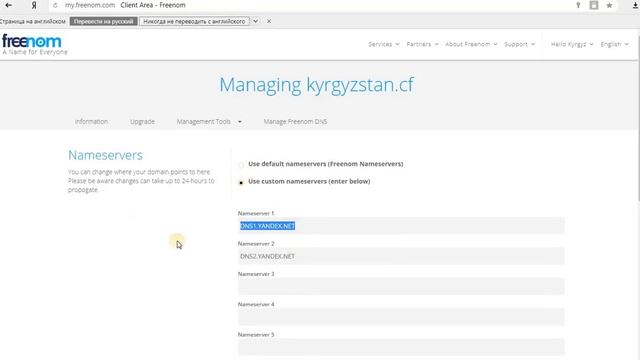Click the Nameserver 2 input field
640x360 pixels.
click(x=401, y=256)
